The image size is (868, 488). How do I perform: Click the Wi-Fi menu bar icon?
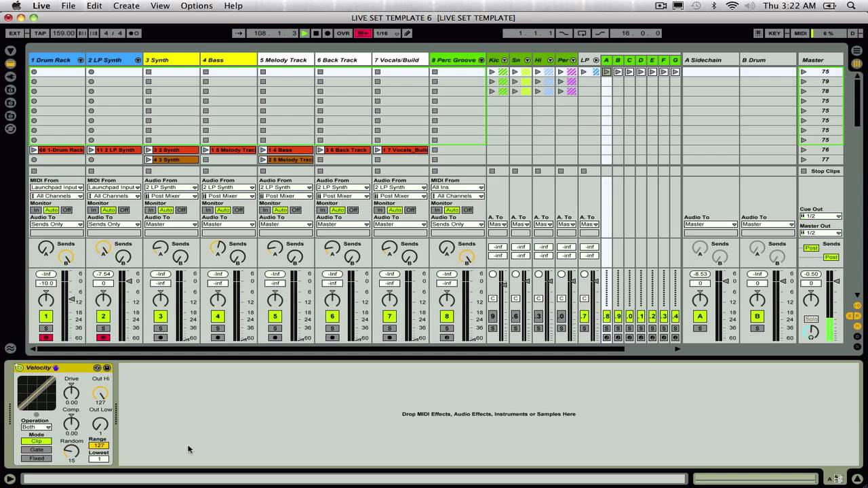[732, 6]
